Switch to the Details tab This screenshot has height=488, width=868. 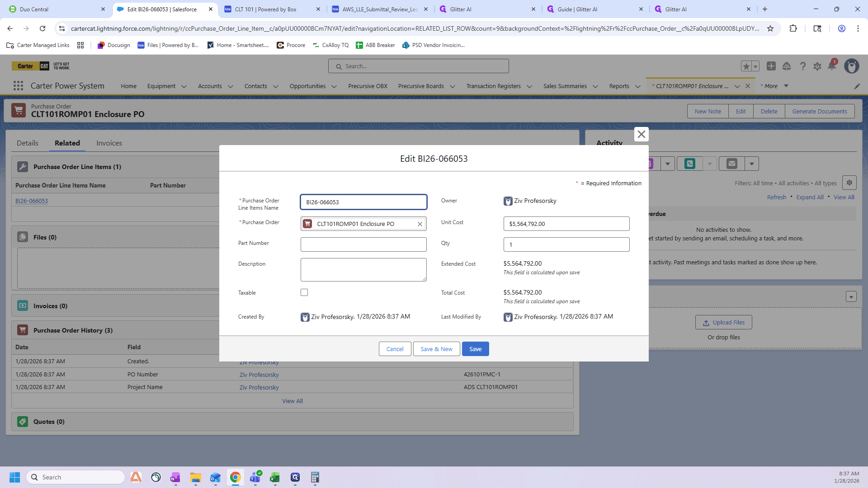tap(28, 143)
